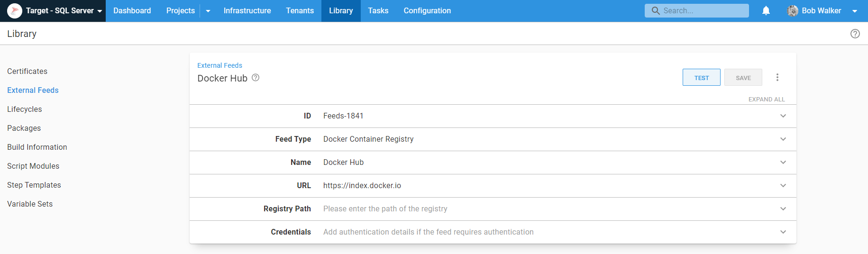Switch to the Infrastructure tab
This screenshot has width=868, height=254.
click(x=247, y=10)
